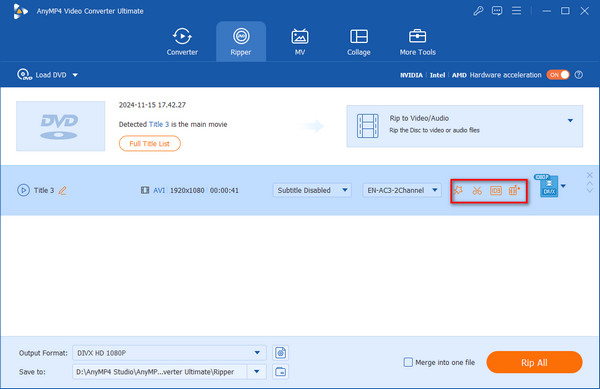Viewport: 600px width, 389px height.
Task: Move Title 3 up in list
Action: [589, 183]
